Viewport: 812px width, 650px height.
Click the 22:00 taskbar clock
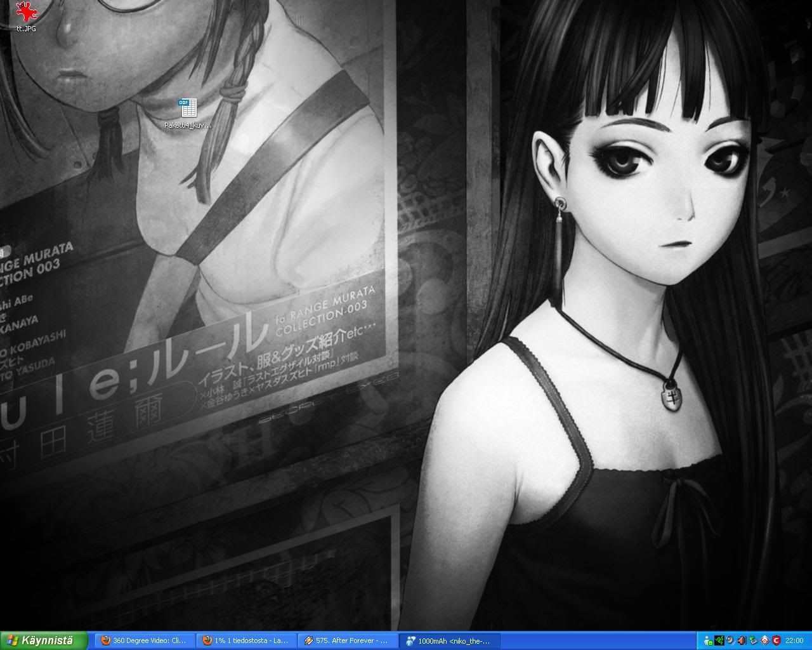tap(794, 640)
